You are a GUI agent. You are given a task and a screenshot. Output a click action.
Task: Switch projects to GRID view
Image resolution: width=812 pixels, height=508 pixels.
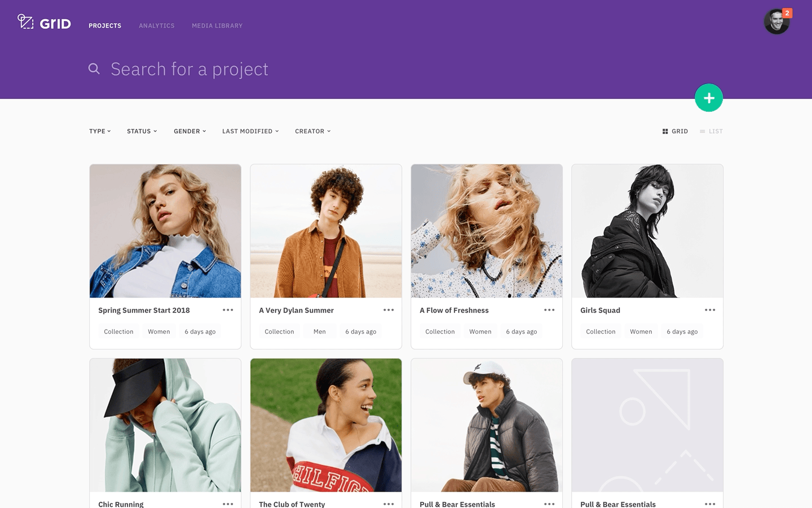675,131
